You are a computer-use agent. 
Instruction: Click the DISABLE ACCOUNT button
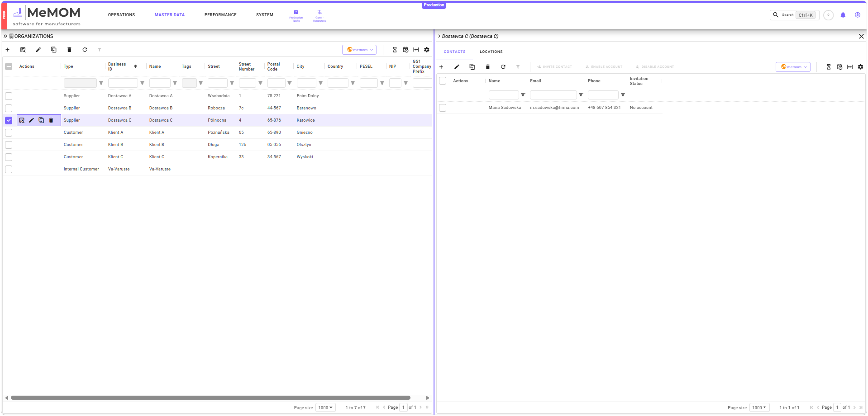pyautogui.click(x=654, y=67)
